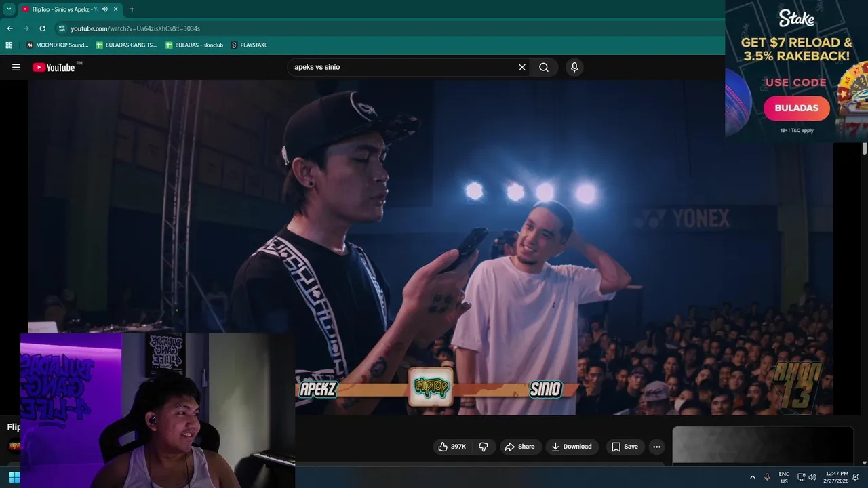This screenshot has width=868, height=488.
Task: Show hidden system tray icons
Action: (752, 477)
